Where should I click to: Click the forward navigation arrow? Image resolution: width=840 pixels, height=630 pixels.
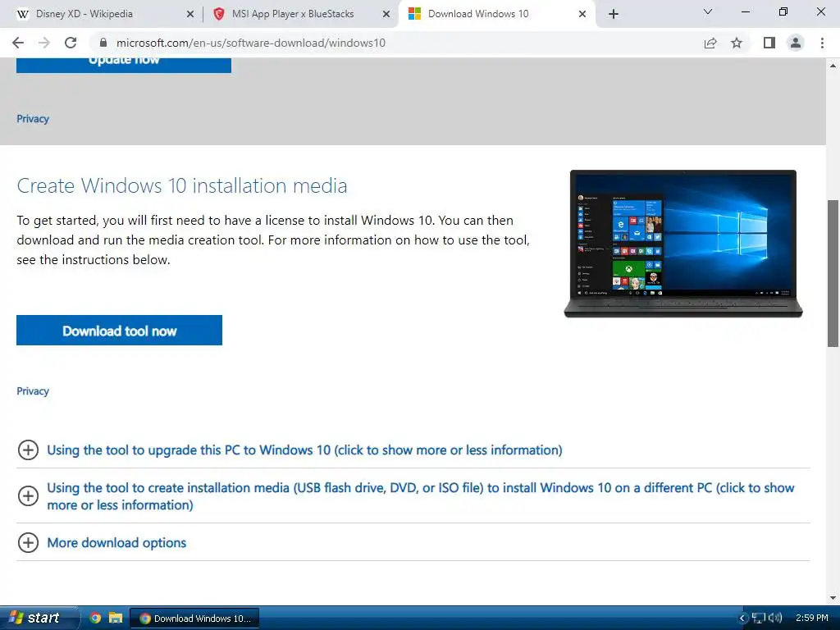click(x=44, y=43)
